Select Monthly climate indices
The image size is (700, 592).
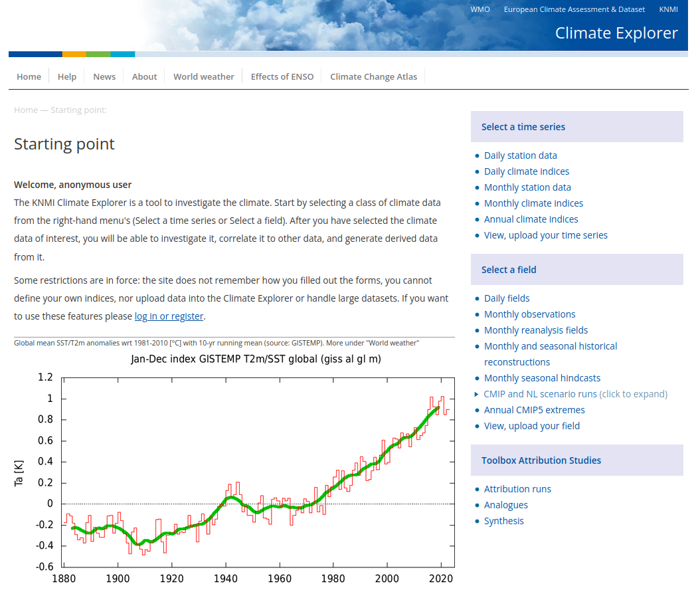click(533, 203)
